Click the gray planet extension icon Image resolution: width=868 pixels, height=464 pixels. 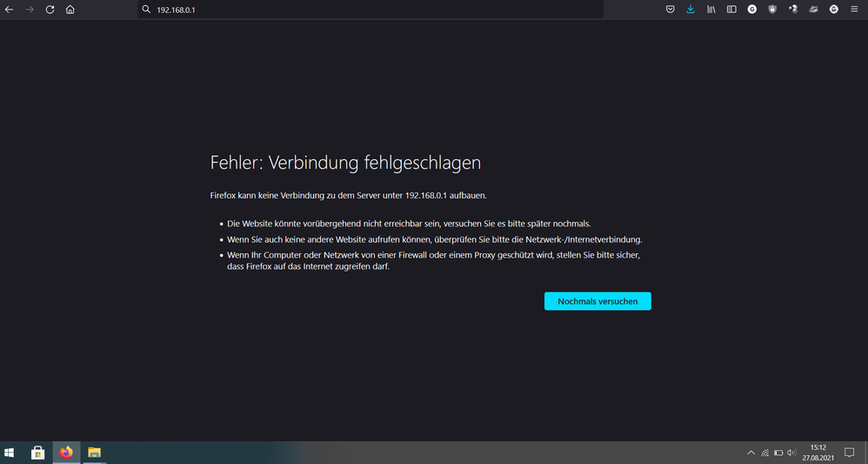[813, 10]
